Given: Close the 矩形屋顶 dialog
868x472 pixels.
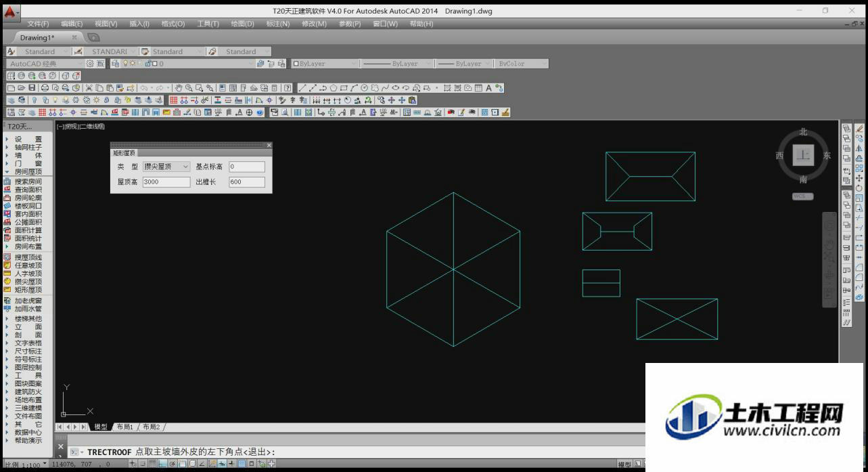Looking at the screenshot, I should pyautogui.click(x=269, y=145).
